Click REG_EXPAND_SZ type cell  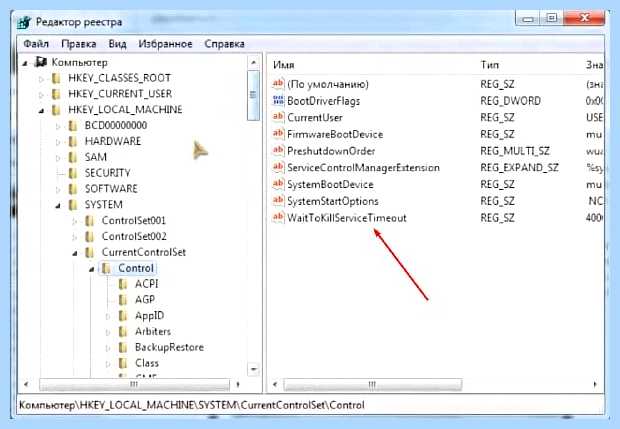coord(519,168)
